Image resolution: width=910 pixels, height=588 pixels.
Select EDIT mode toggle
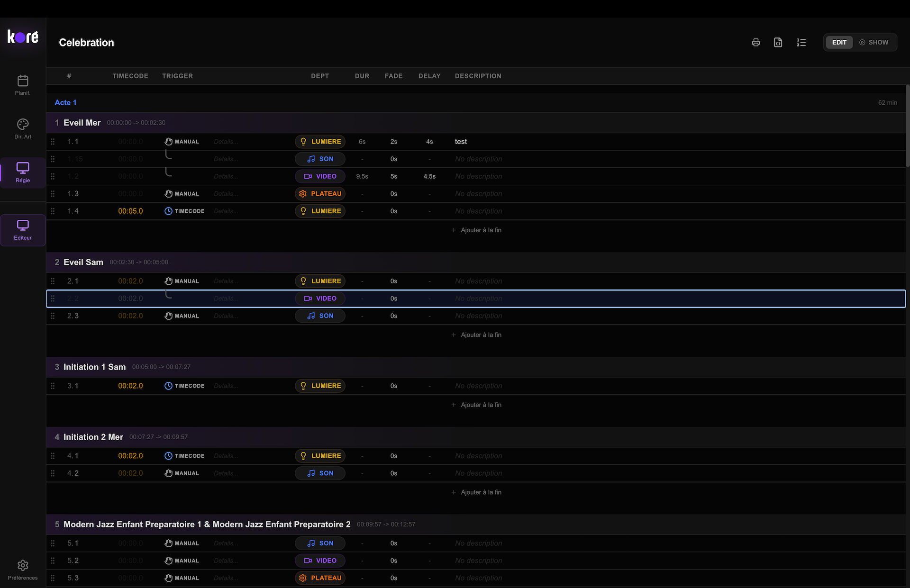pos(839,43)
